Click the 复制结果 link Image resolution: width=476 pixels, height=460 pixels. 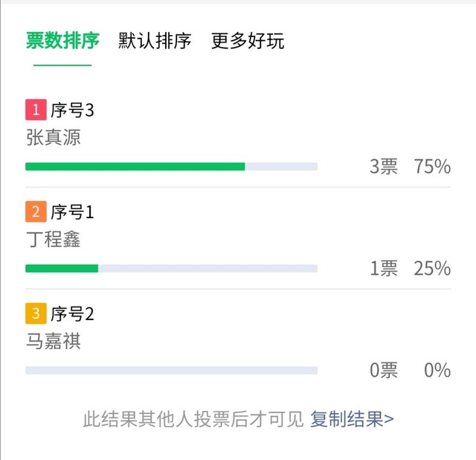[x=352, y=419]
